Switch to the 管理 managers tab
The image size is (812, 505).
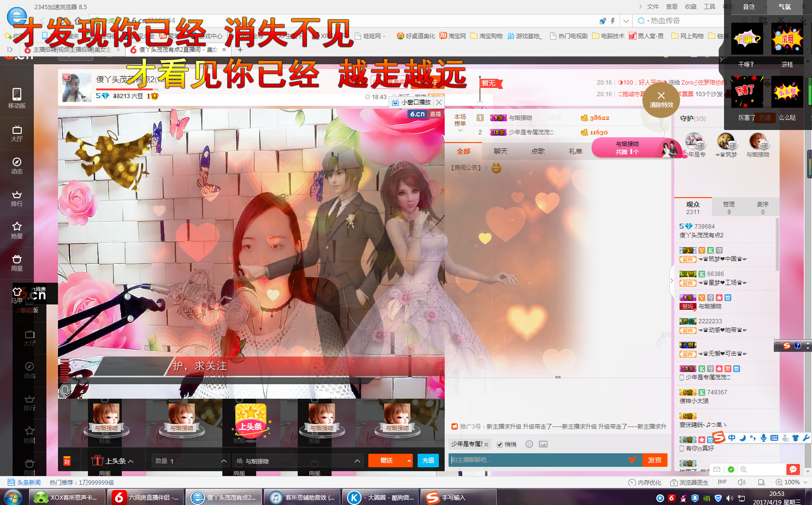[x=729, y=208]
